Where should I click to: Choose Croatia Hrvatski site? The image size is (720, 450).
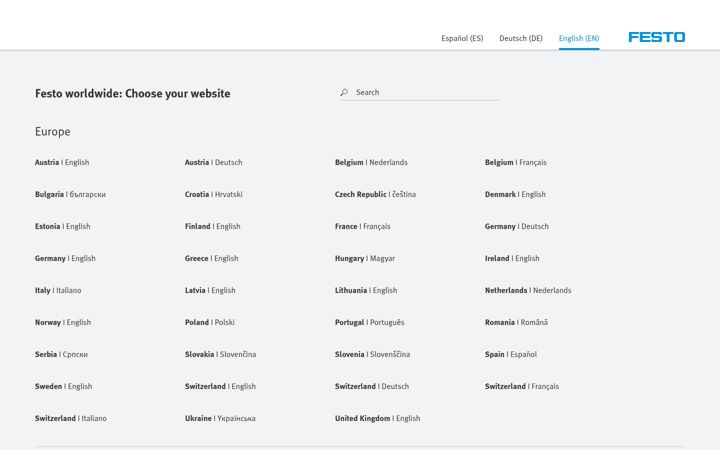point(214,194)
